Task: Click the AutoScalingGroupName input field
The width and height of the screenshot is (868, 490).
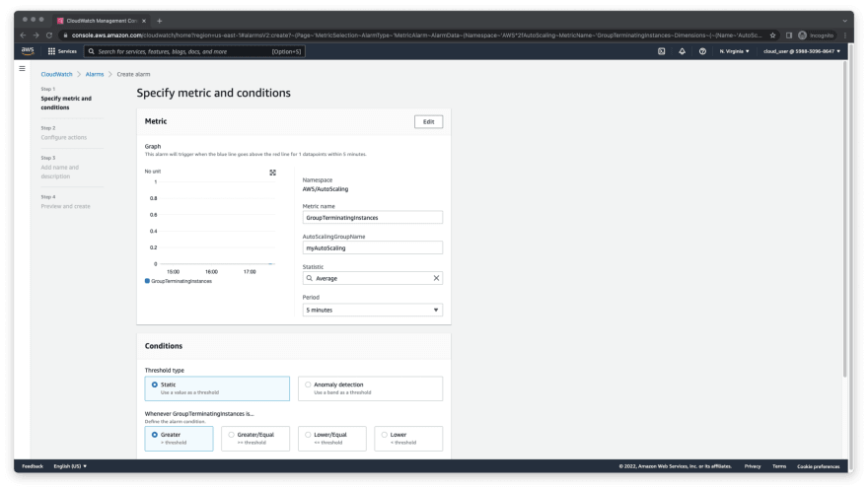Action: point(373,247)
